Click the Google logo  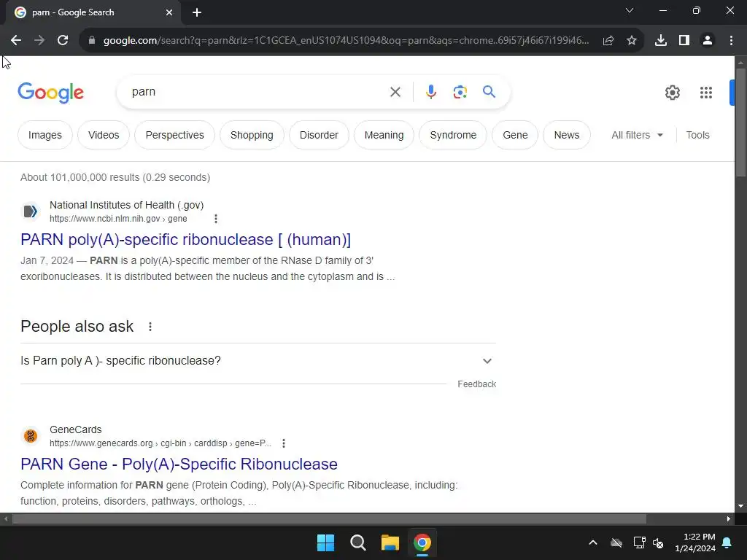click(x=50, y=93)
